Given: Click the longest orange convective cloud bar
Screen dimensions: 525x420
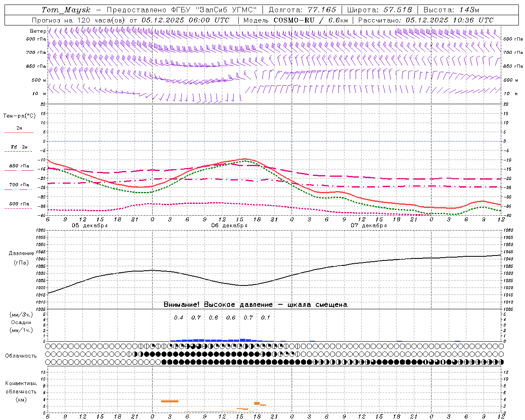Looking at the screenshot, I should coord(169,401).
